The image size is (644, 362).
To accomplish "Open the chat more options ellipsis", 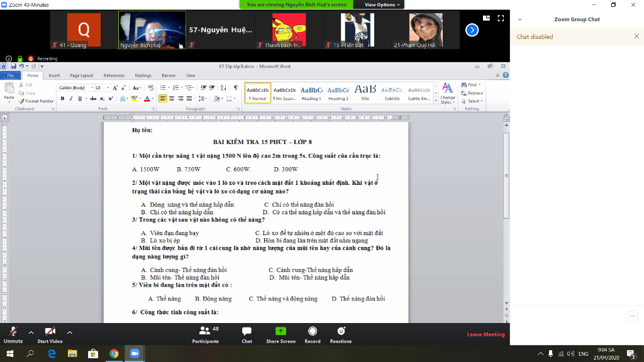I will click(x=633, y=315).
